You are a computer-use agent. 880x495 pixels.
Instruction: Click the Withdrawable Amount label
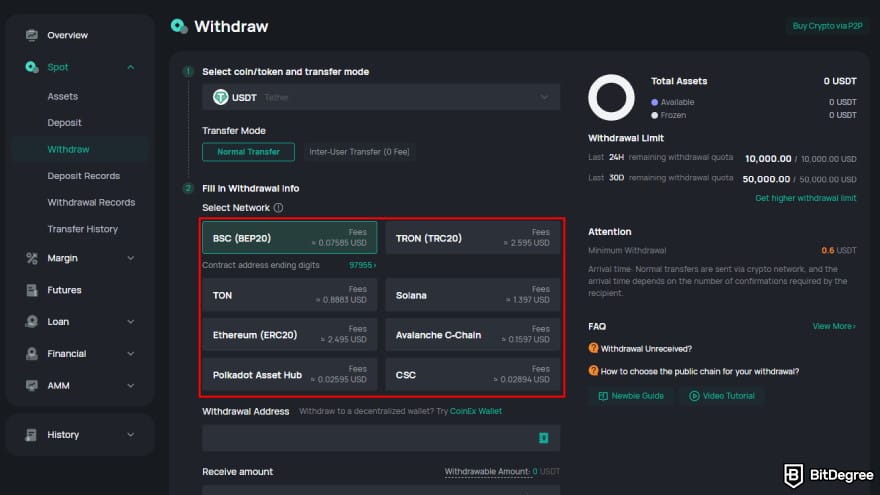pos(487,471)
